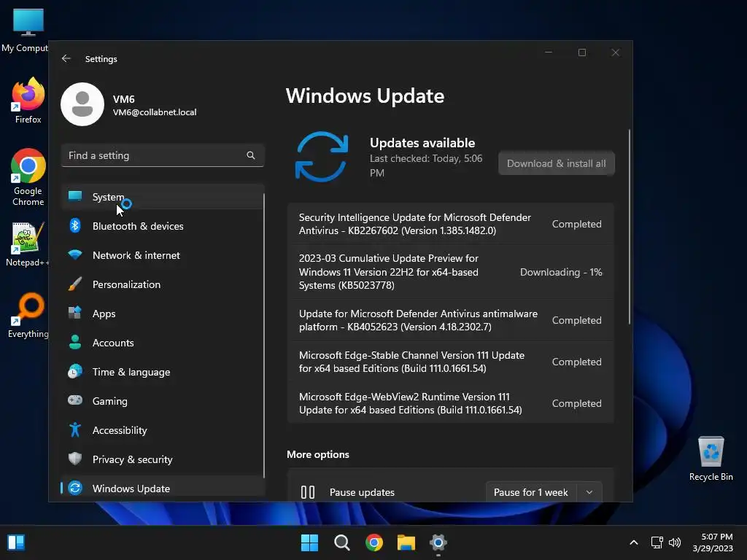Open the System settings category

(x=162, y=197)
